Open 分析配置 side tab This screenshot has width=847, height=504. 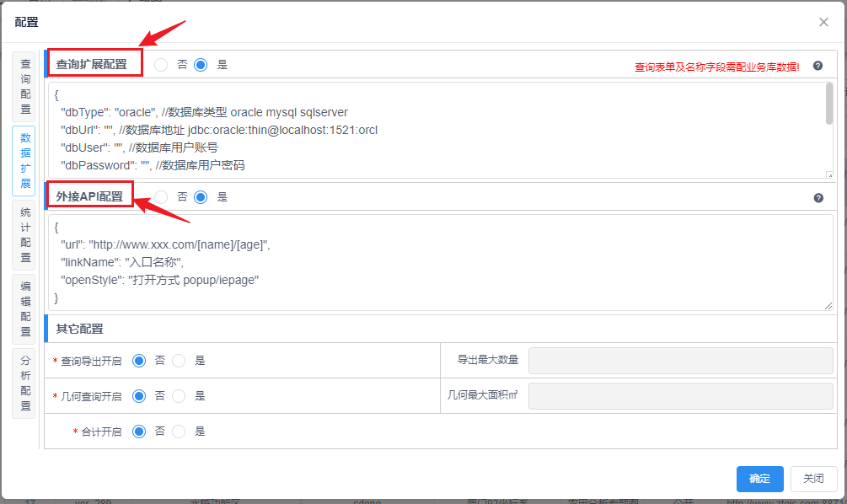24,383
